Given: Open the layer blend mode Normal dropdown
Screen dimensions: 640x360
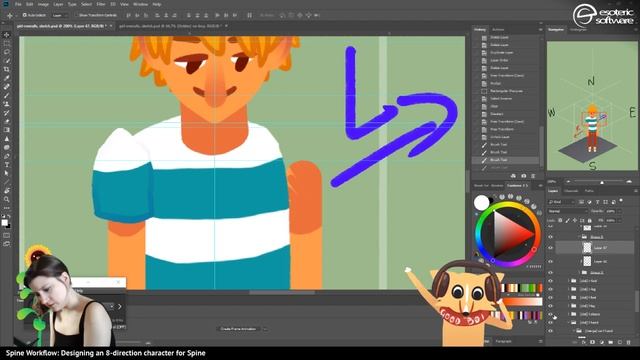Looking at the screenshot, I should [567, 211].
